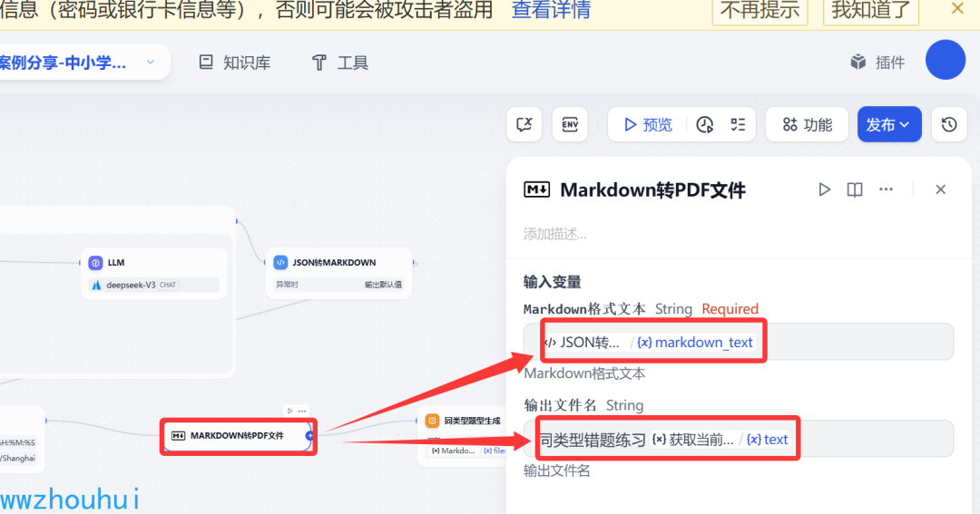This screenshot has width=980, height=514.
Task: Open the checklist icon in the toolbar
Action: tap(738, 124)
